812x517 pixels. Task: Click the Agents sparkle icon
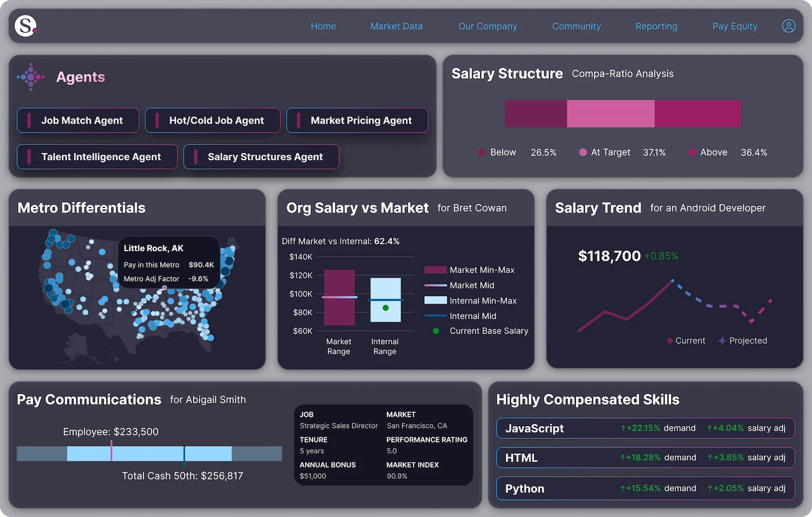[31, 77]
